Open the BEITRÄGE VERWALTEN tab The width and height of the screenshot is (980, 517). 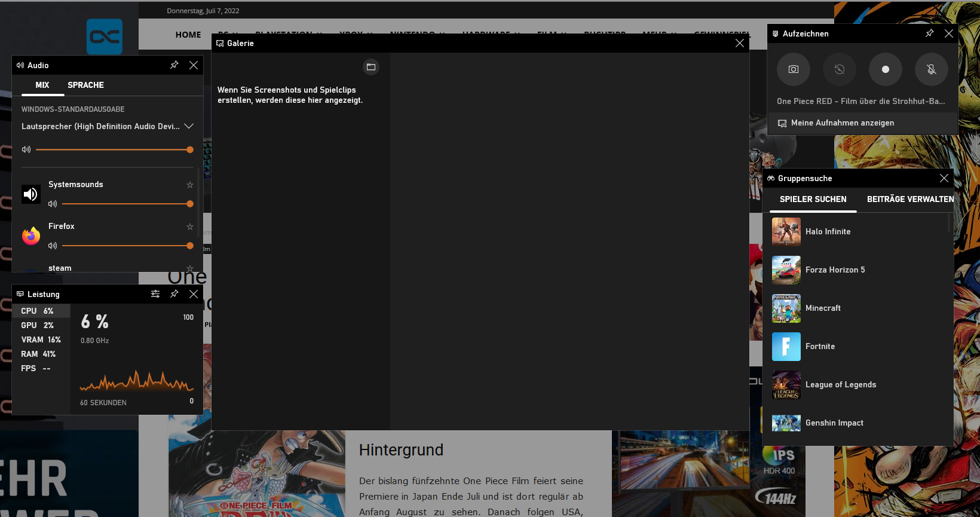click(x=910, y=199)
